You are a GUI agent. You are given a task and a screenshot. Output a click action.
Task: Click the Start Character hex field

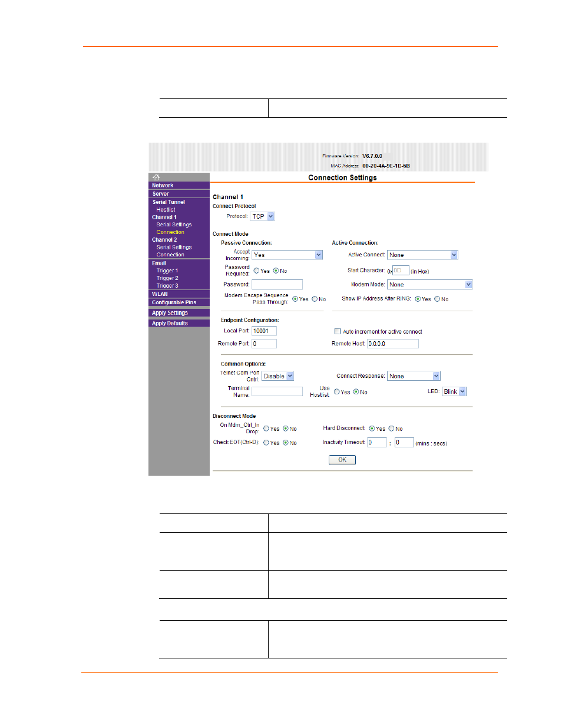pyautogui.click(x=401, y=271)
